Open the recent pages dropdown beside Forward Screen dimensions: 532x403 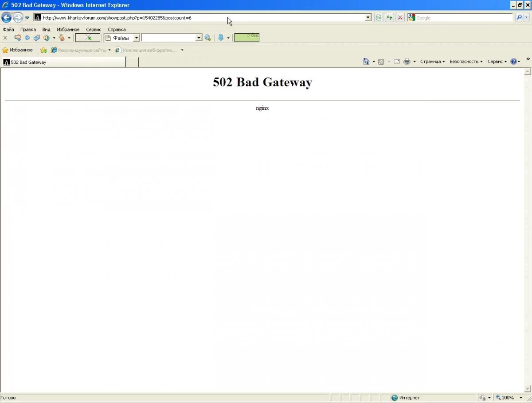click(27, 18)
